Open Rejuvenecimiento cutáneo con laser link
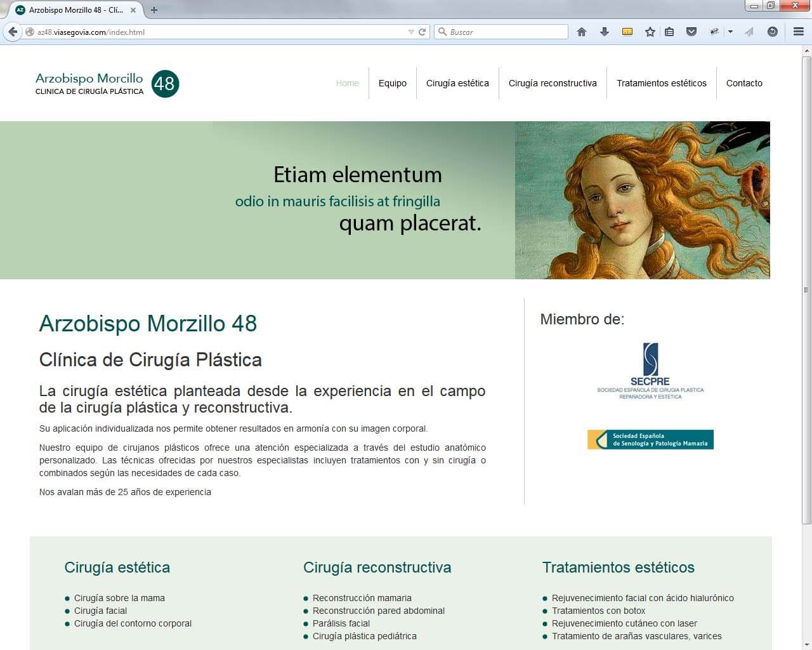Viewport: 812px width, 650px height. (x=624, y=623)
